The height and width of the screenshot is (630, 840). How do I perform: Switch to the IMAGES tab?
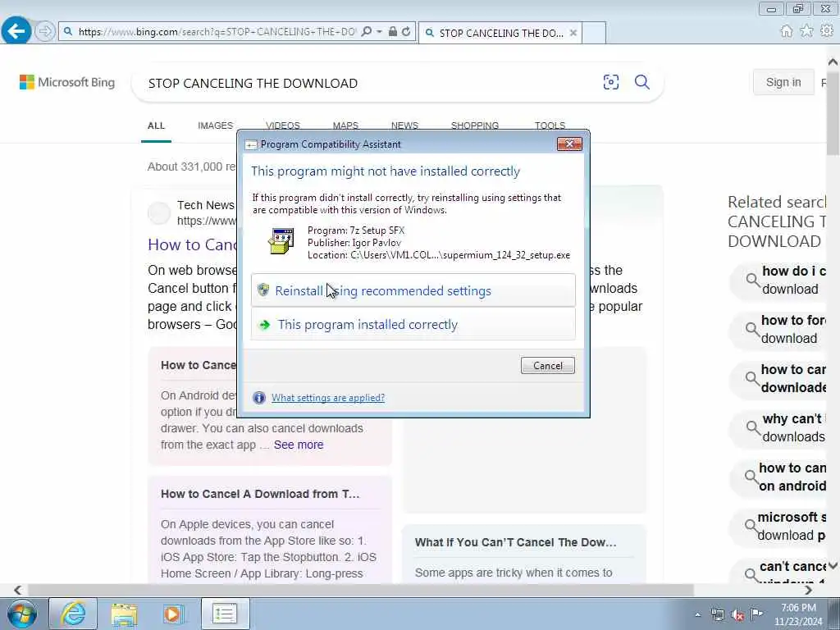(216, 126)
